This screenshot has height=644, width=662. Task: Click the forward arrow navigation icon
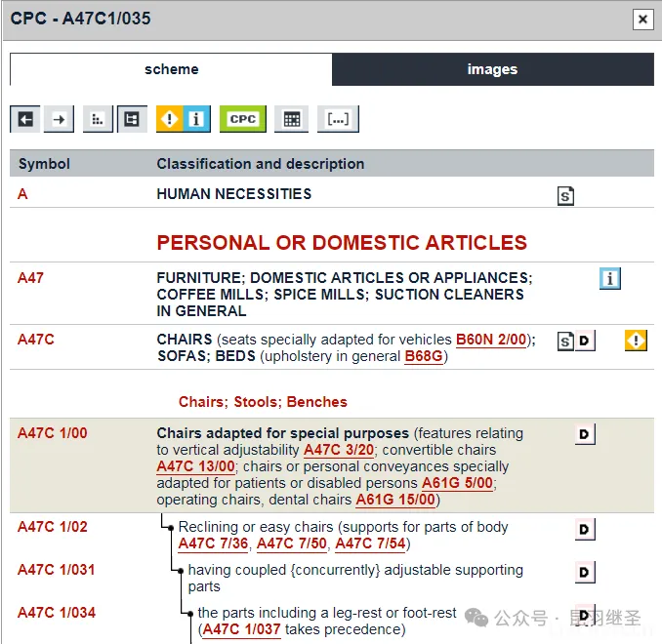[60, 119]
